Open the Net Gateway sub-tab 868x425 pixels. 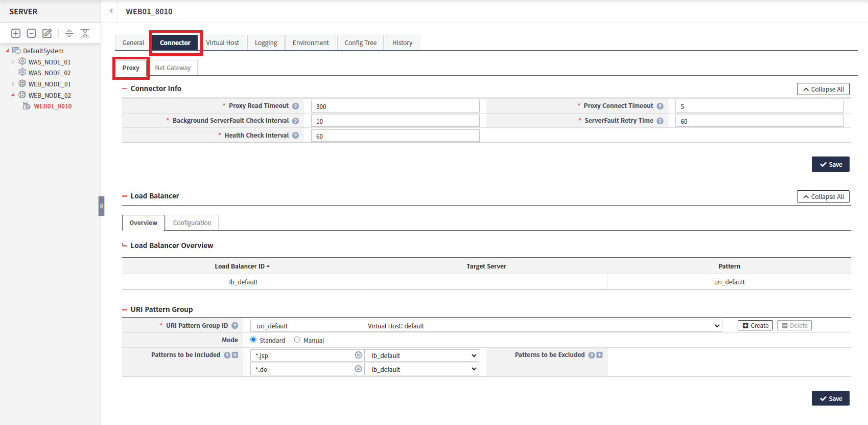click(173, 68)
